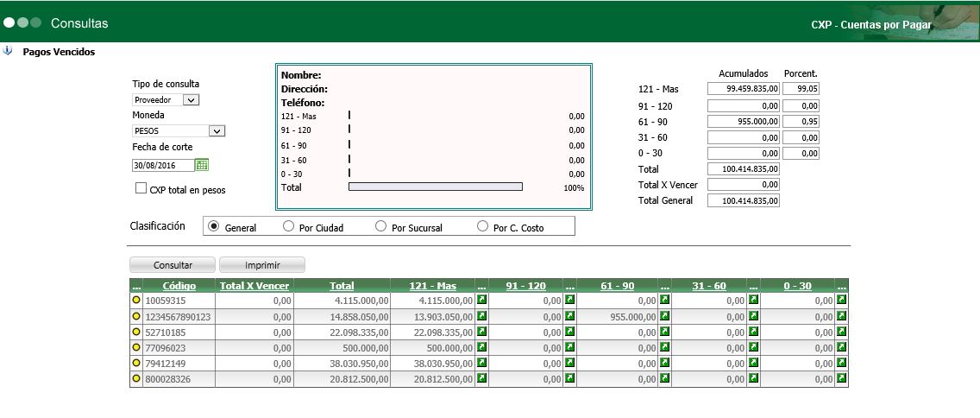Viewport: 980px width, 418px height.
Task: Open 0 - 30 detail for 77096023
Action: (x=842, y=347)
